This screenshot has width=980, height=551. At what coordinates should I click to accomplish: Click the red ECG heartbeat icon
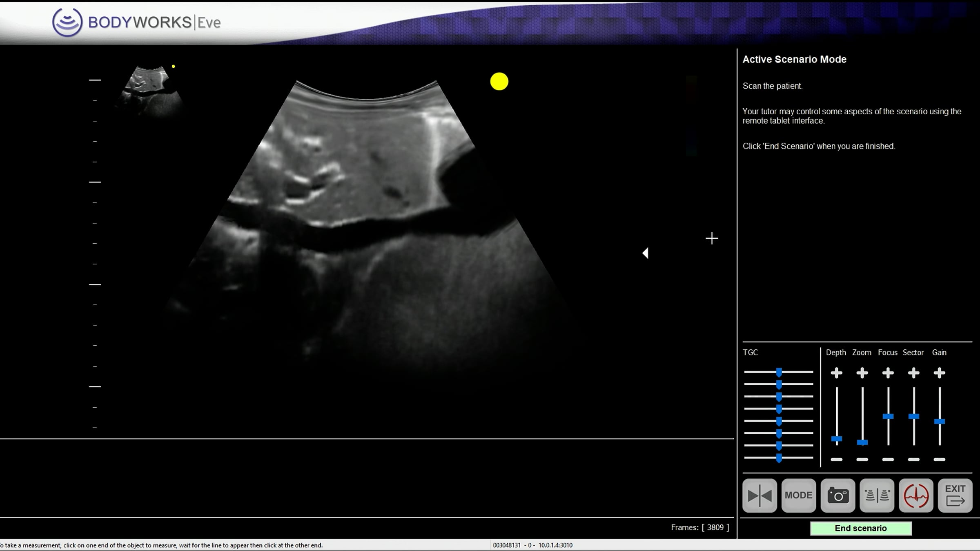916,495
